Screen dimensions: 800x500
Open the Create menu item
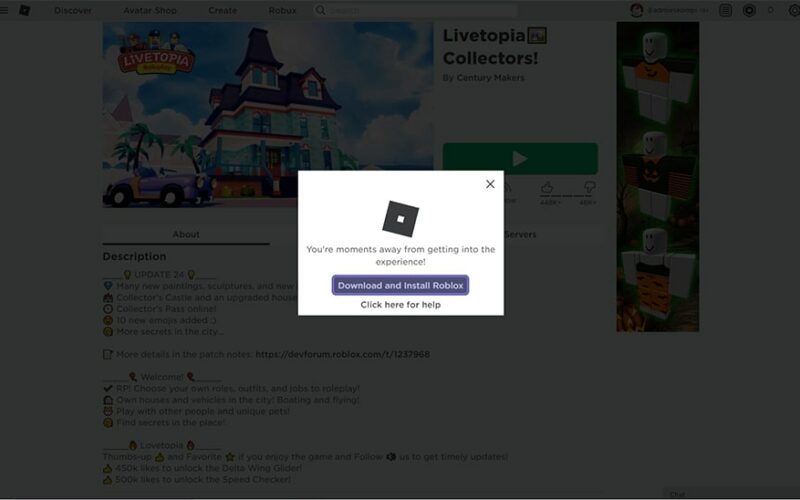[x=222, y=10]
